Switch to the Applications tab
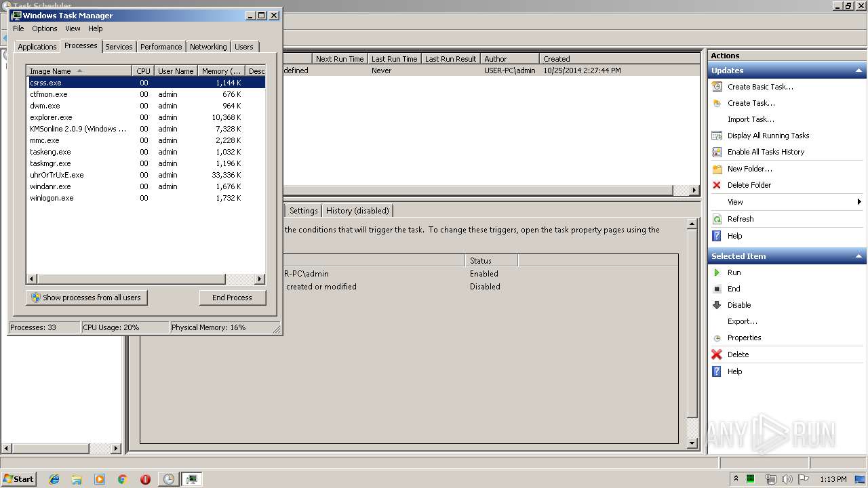Image resolution: width=868 pixels, height=488 pixels. point(37,47)
